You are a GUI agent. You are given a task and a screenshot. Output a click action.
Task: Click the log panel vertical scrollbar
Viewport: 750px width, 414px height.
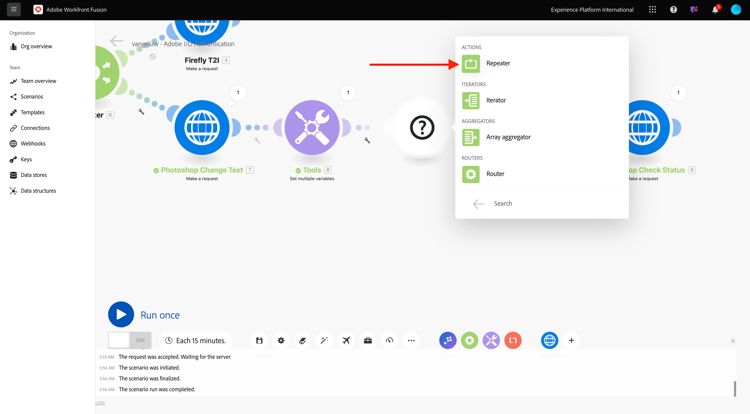click(735, 389)
